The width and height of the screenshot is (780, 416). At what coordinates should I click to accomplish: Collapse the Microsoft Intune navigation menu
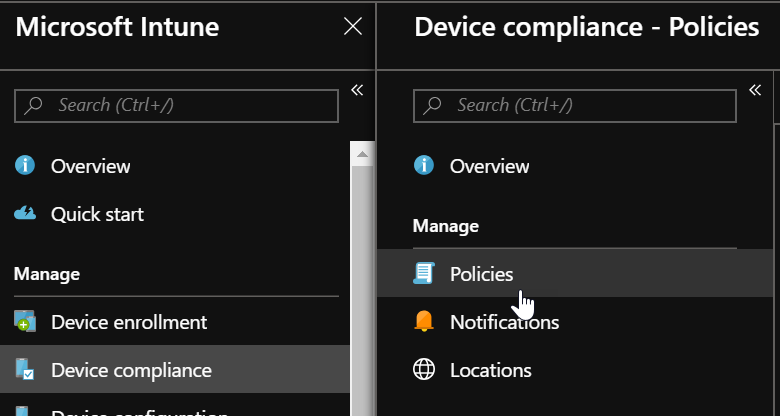point(357,91)
